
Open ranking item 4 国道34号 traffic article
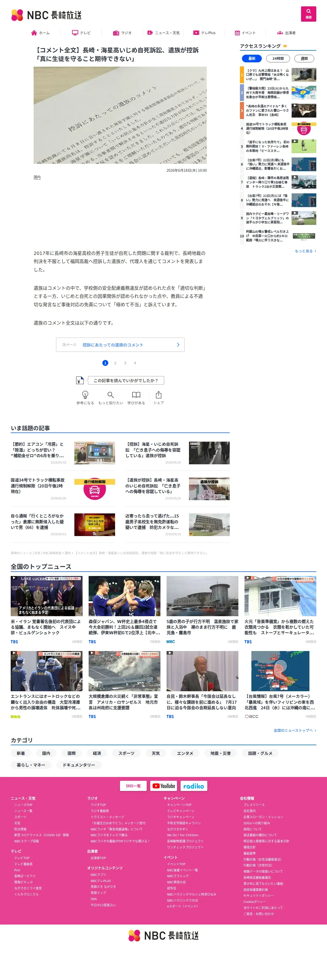[x=278, y=128]
